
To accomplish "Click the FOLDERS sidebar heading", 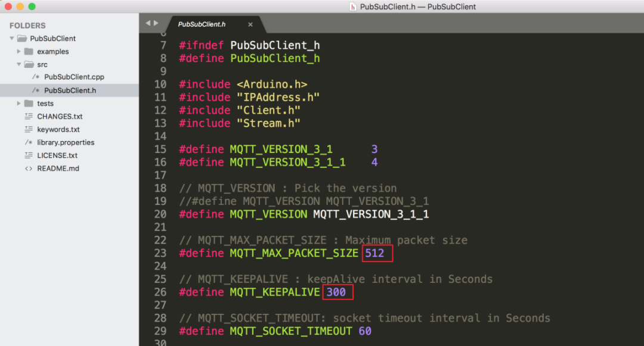I will click(27, 26).
